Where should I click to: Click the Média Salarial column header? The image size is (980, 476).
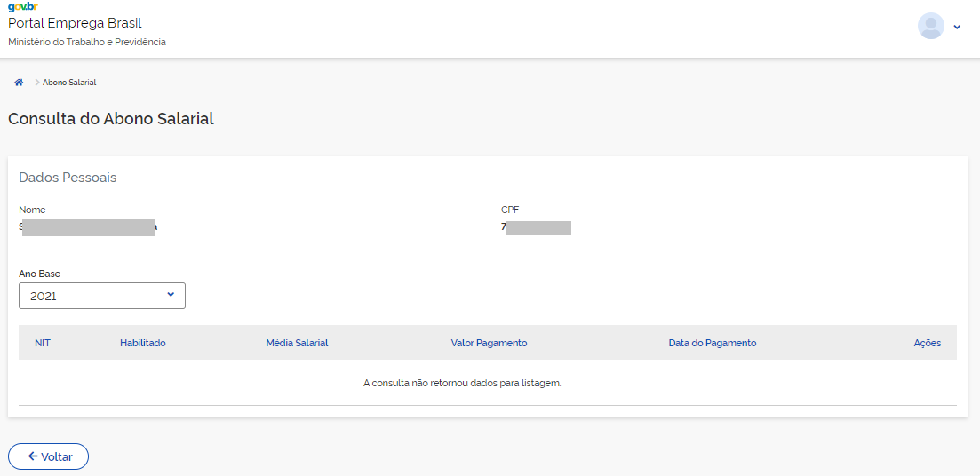[297, 343]
